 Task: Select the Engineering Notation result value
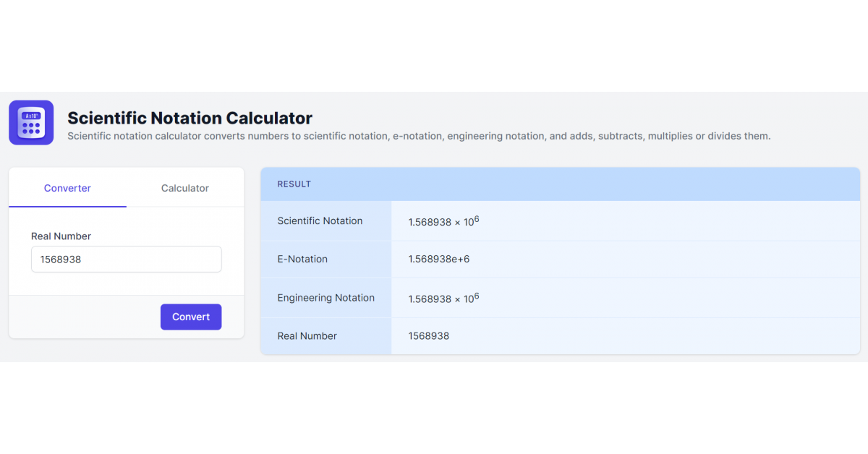(x=443, y=298)
